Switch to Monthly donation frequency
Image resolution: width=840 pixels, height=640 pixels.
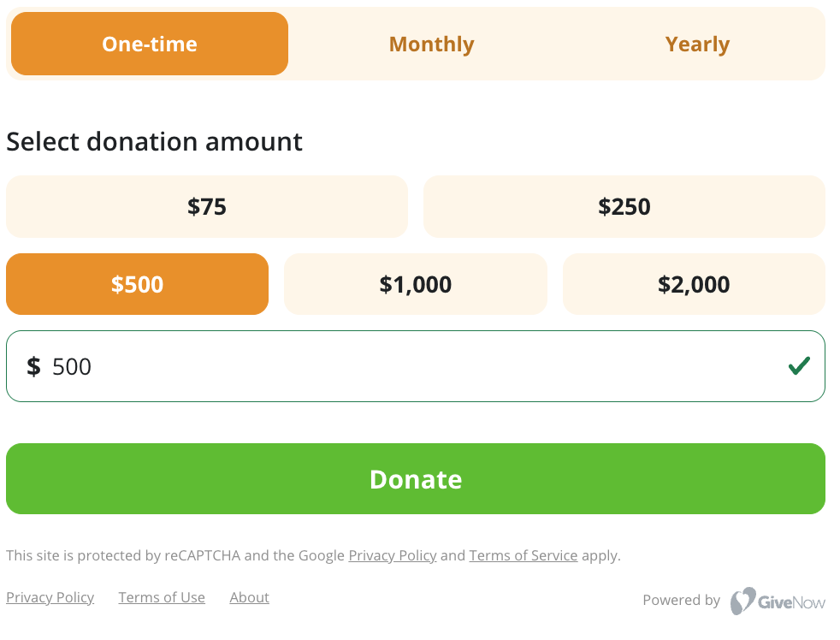click(431, 44)
